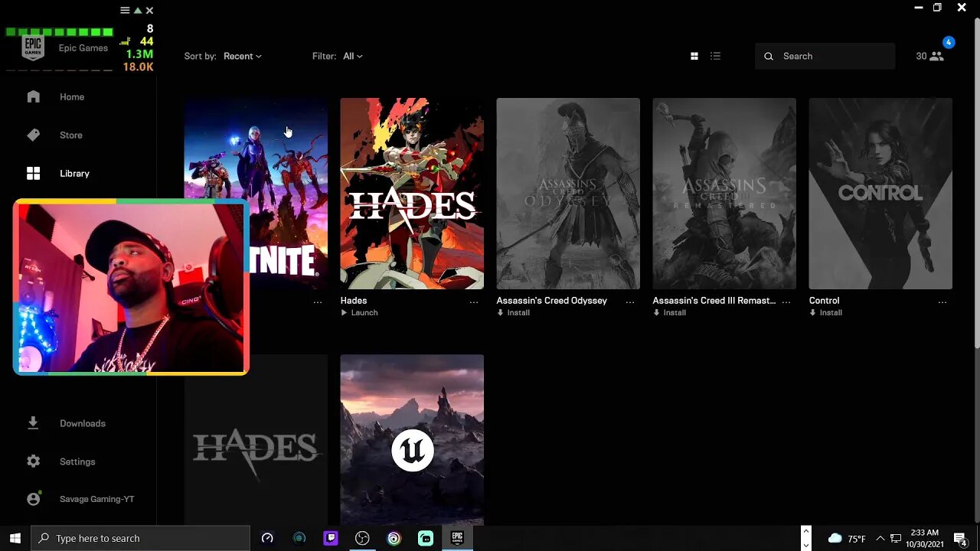
Task: Click the profile avatar icon
Action: (33, 499)
